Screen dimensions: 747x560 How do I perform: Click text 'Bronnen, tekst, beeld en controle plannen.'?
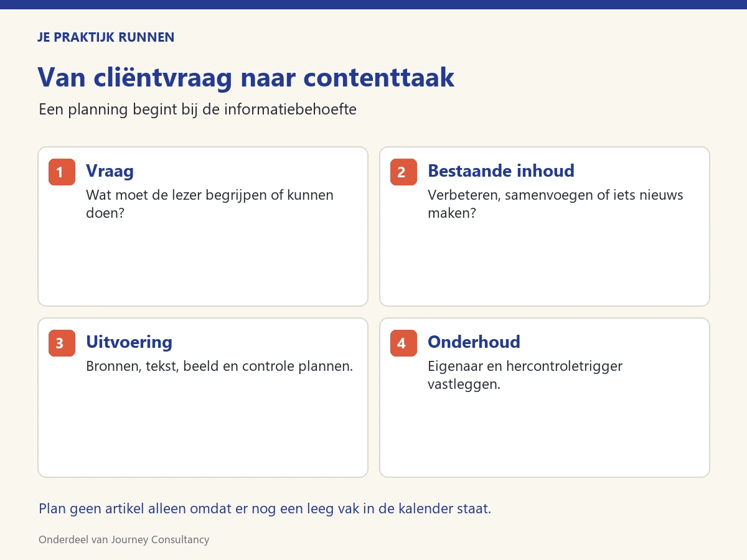click(x=220, y=366)
